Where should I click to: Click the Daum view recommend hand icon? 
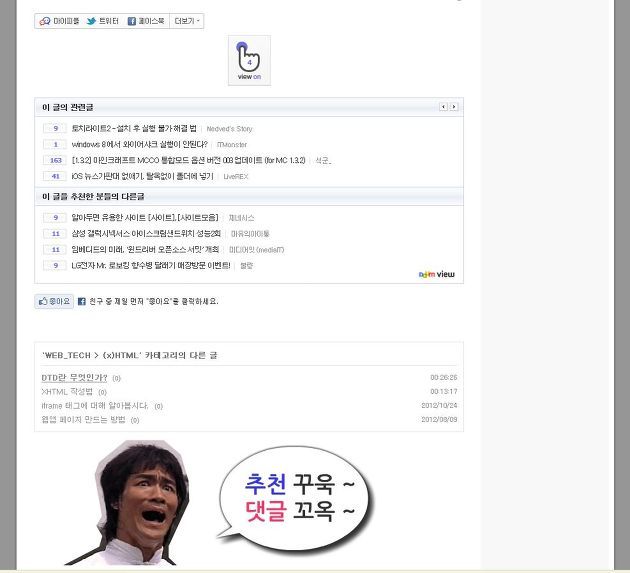[249, 60]
